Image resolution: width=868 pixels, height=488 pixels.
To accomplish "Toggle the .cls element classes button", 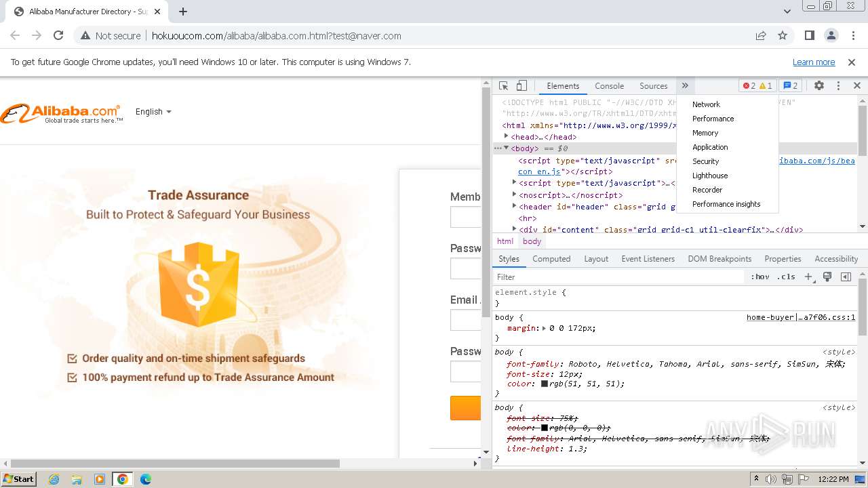I will 786,277.
